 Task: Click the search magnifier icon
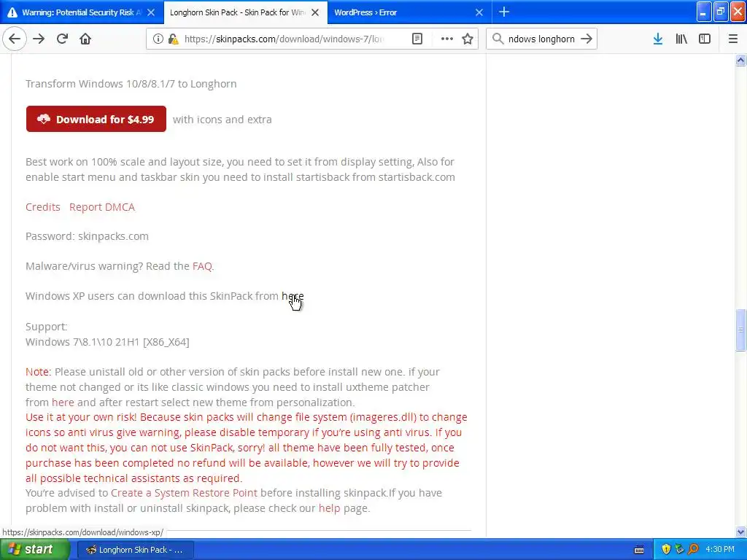[x=498, y=39]
